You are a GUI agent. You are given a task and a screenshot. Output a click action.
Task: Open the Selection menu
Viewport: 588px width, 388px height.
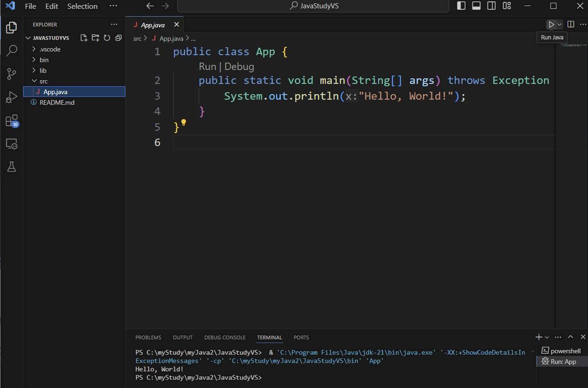click(83, 6)
